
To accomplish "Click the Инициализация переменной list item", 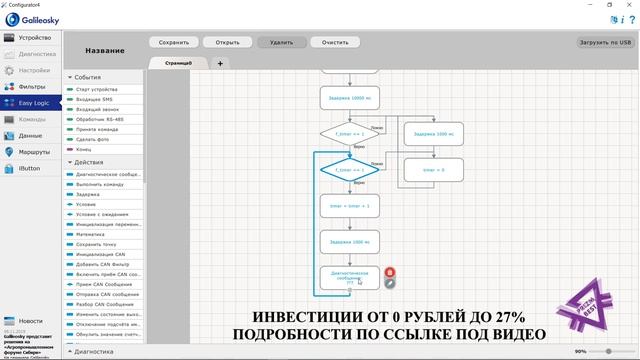I will point(104,224).
